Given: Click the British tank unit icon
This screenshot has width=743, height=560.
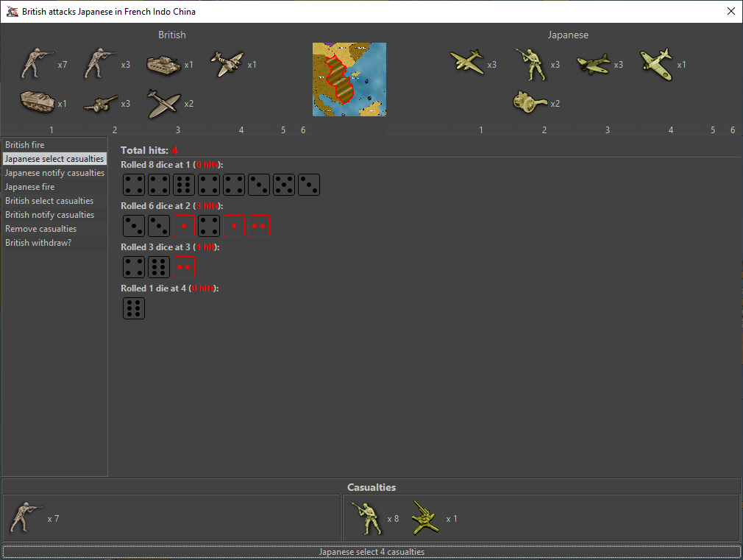Looking at the screenshot, I should tap(164, 65).
